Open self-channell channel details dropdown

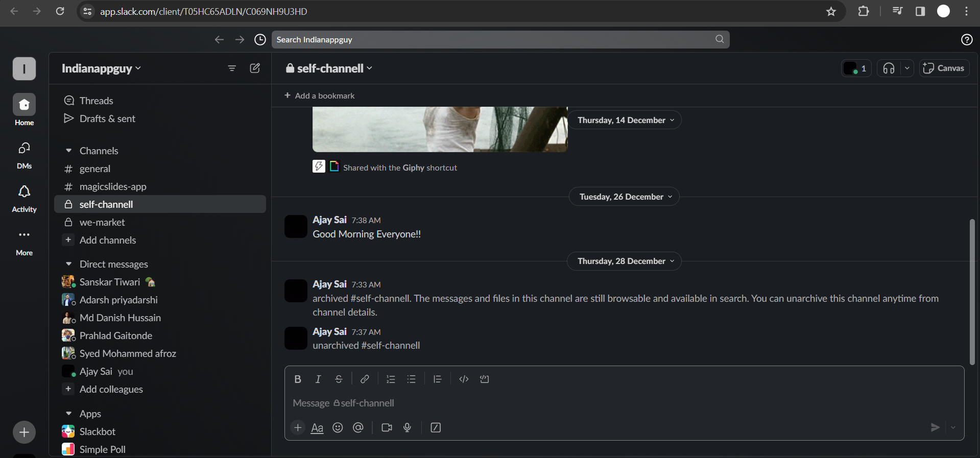coord(329,68)
